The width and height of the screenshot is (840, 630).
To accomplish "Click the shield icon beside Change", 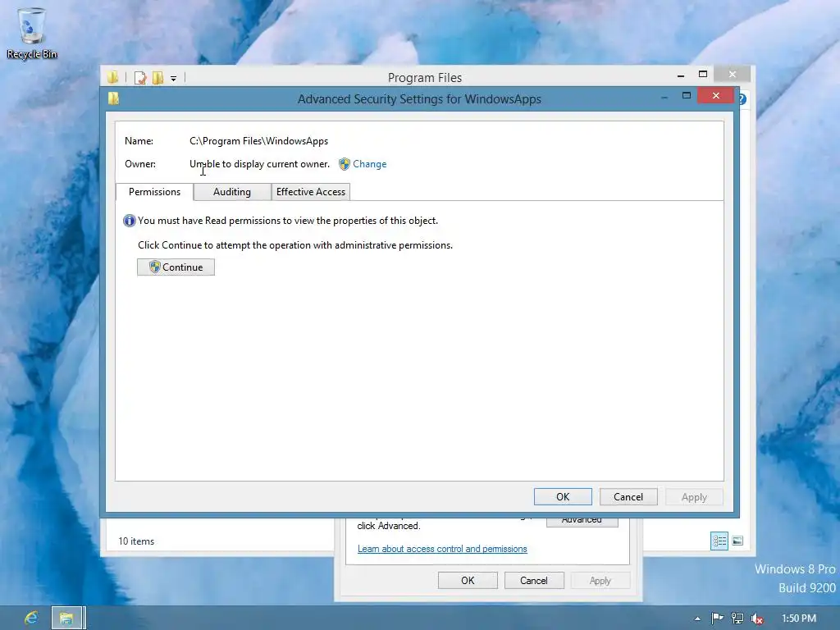I will [x=345, y=164].
